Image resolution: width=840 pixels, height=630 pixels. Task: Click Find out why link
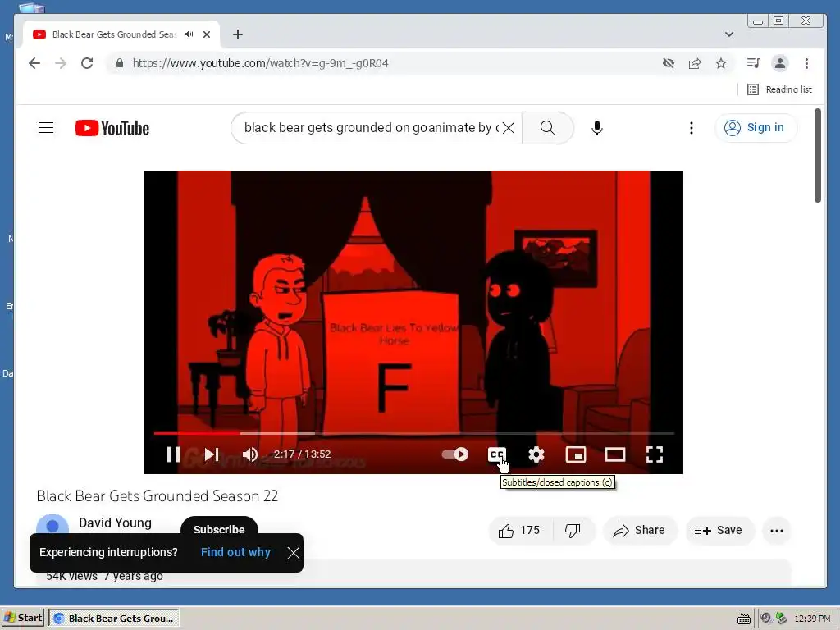coord(235,552)
